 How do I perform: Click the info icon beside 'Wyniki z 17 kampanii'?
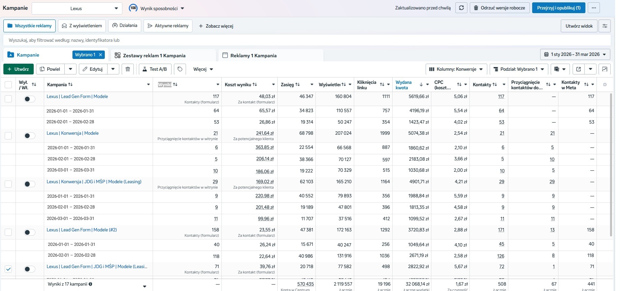pos(90,284)
